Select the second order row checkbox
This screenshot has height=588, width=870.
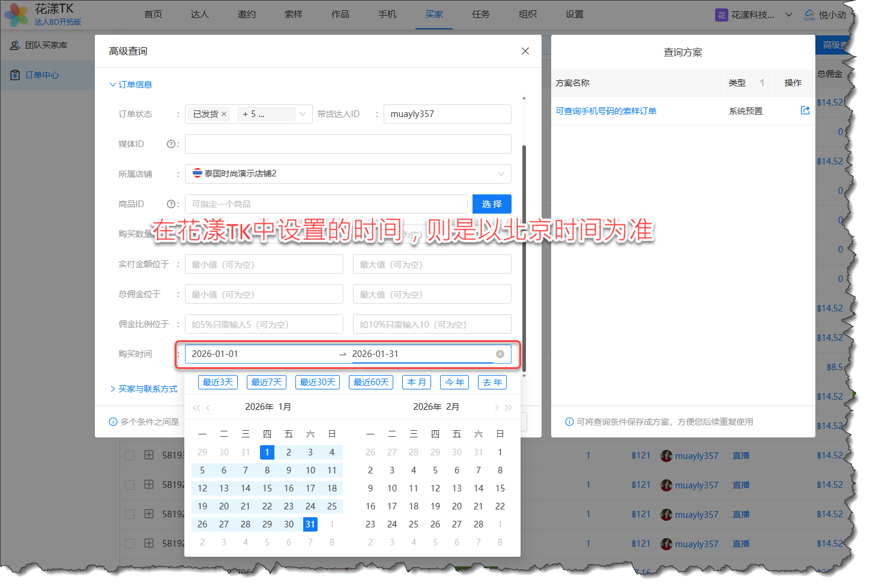[x=130, y=485]
